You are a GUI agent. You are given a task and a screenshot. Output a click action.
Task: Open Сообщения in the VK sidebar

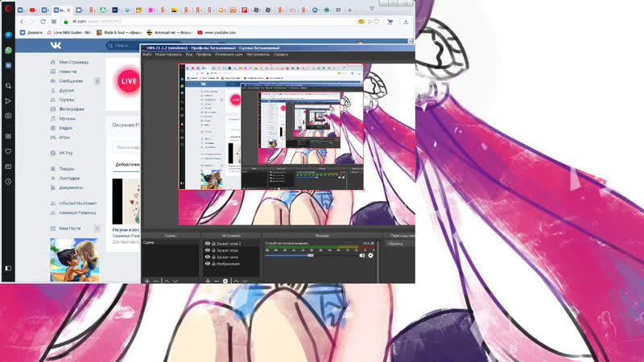point(70,81)
